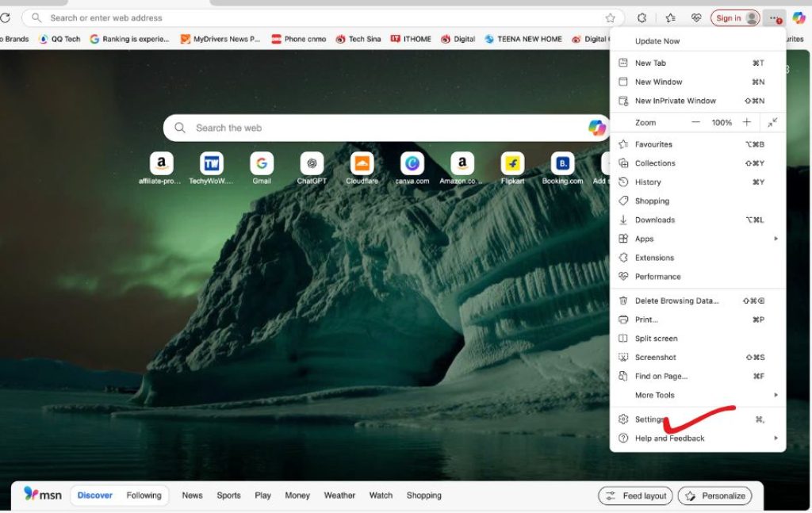Open Tech Sina bookmark
Viewport: 812px width, 513px height.
[x=358, y=39]
